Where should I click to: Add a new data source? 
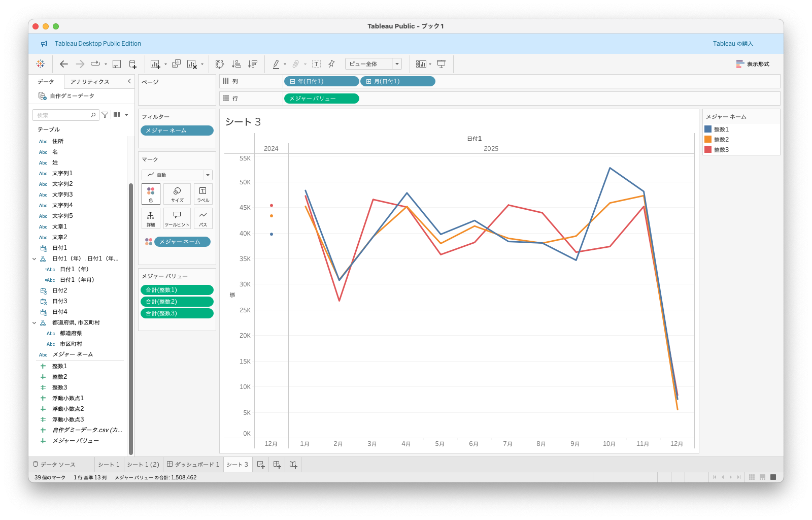coord(132,64)
